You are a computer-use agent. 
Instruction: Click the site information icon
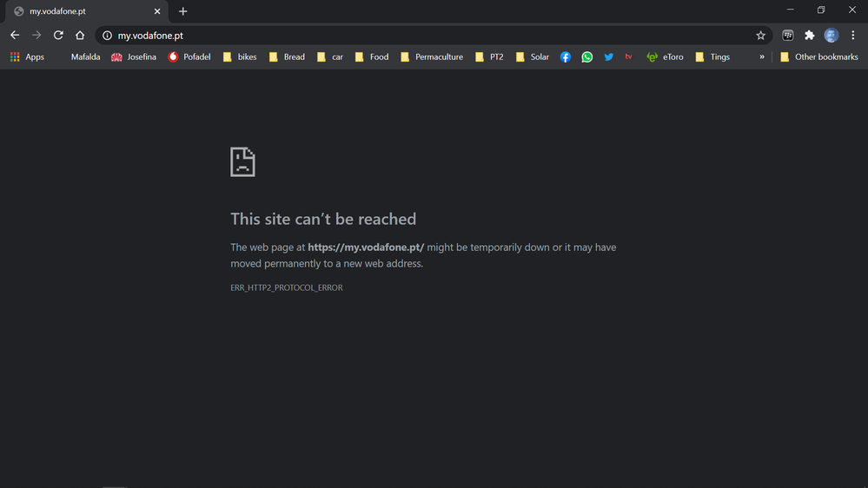pos(108,36)
